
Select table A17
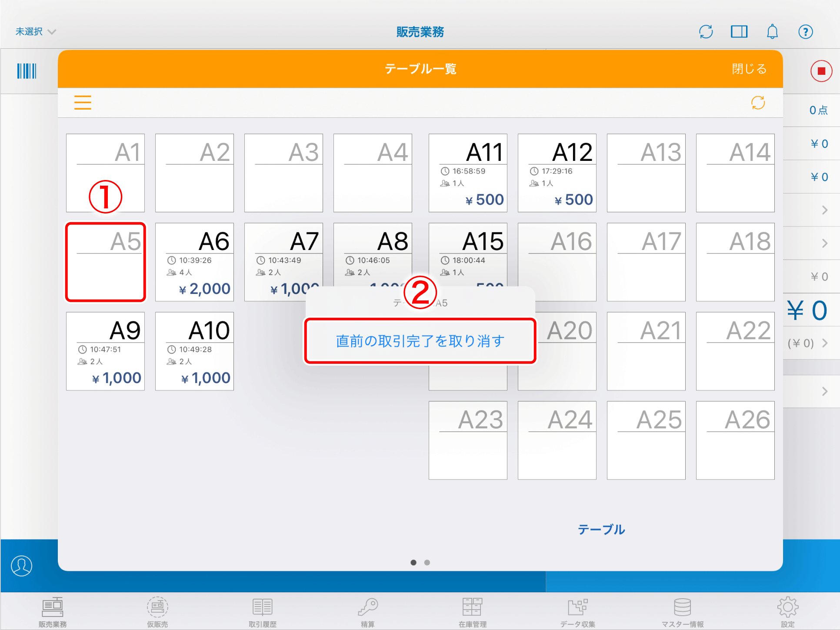pyautogui.click(x=646, y=262)
